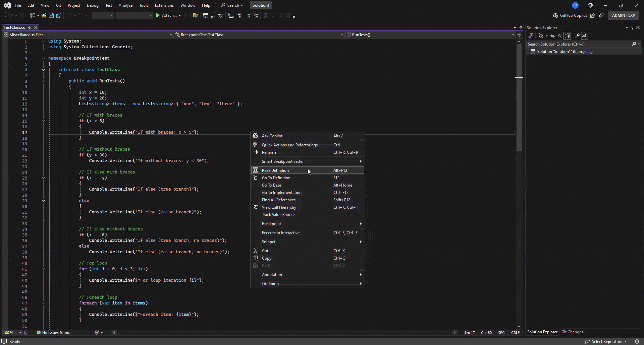Viewport: 644px width, 345px height.
Task: Choose Ask Copilot from context menu
Action: coord(308,136)
